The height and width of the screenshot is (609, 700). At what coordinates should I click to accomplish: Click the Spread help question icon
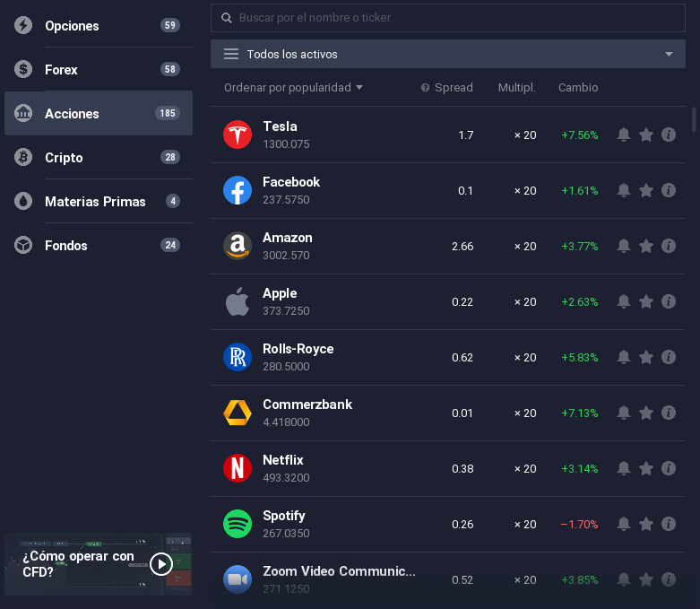tap(425, 88)
